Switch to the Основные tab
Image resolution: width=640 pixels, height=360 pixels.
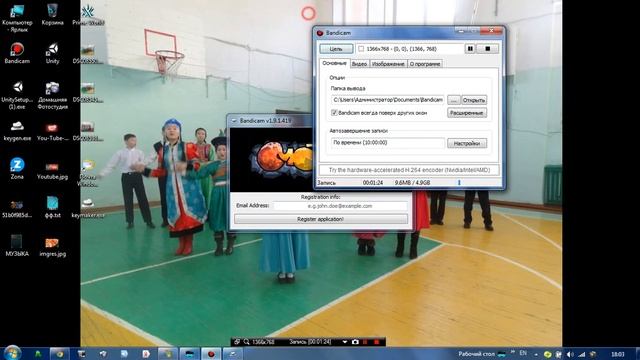(x=334, y=63)
